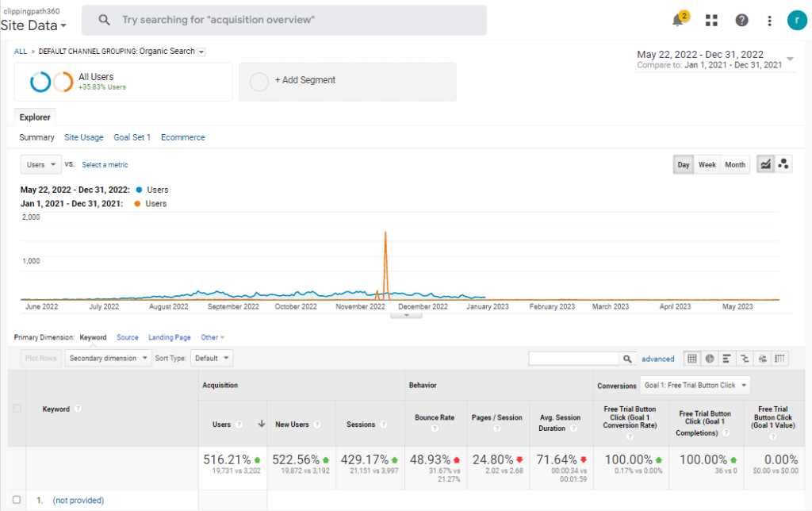Screen dimensions: 812x511
Task: Open the Secondary dimension dropdown
Action: [x=109, y=358]
